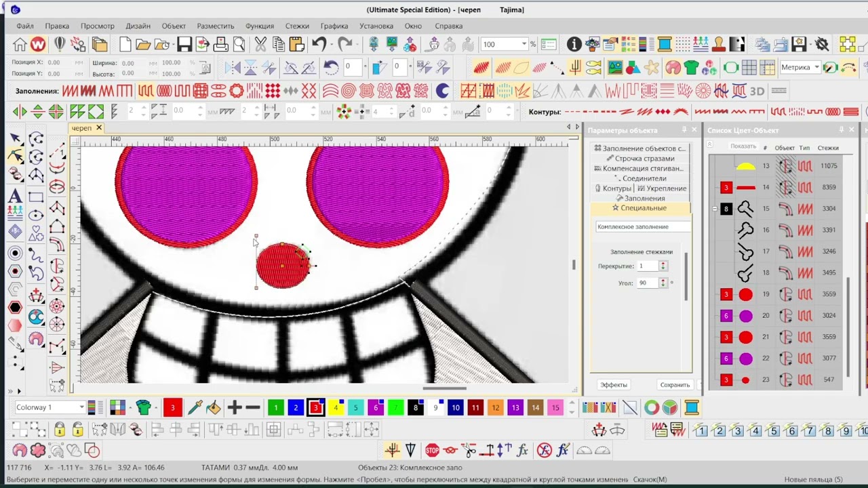This screenshot has width=868, height=488.
Task: Click the green T-shirt product icon
Action: coord(691,68)
